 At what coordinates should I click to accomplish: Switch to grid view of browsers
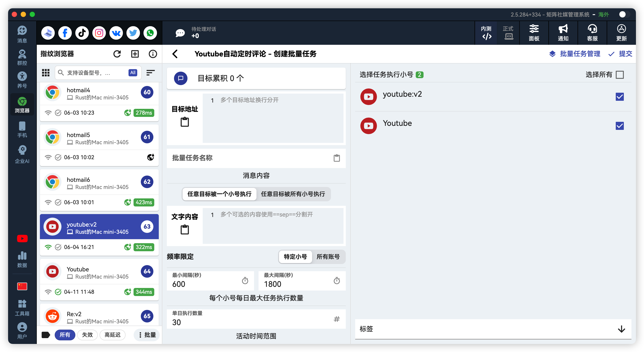46,73
